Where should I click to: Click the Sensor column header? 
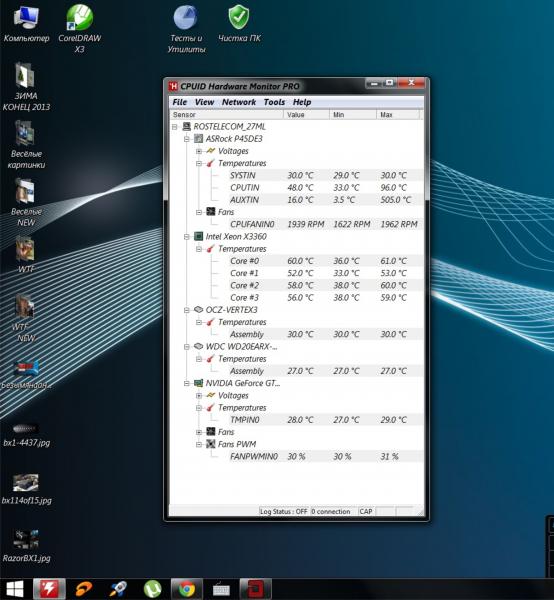(x=226, y=114)
